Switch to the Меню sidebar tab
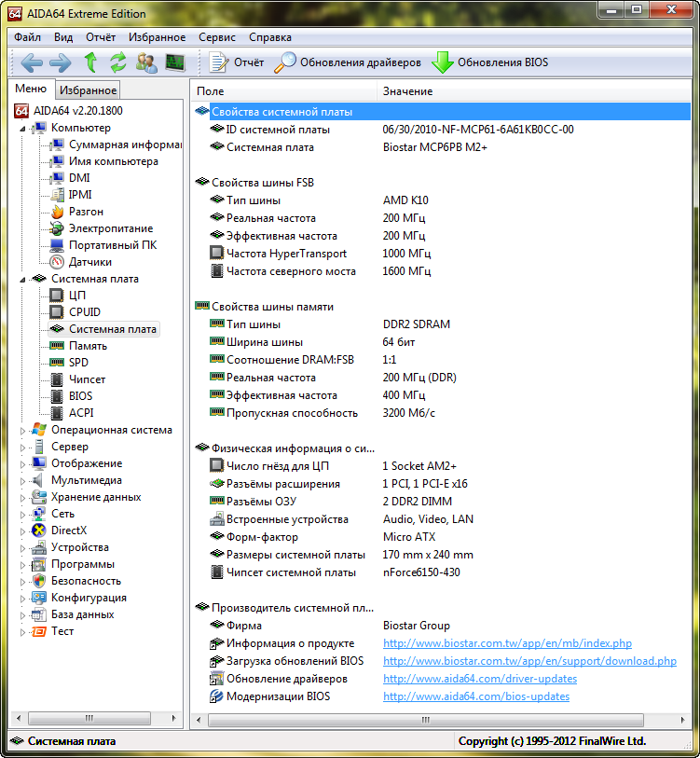700x758 pixels. click(31, 89)
